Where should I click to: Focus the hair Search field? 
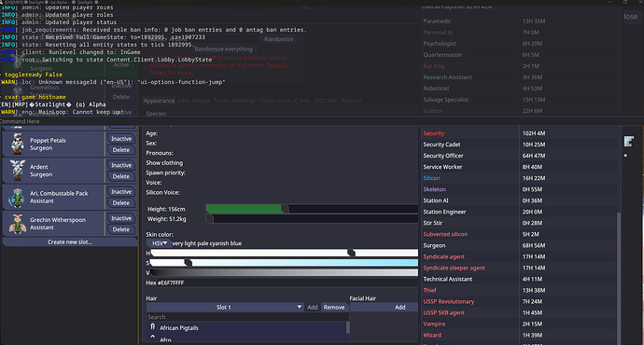(x=247, y=317)
